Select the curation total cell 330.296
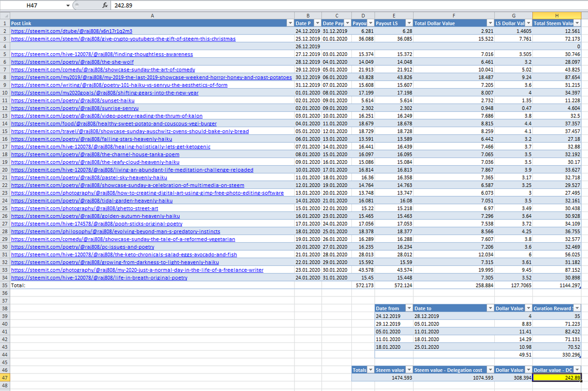The height and width of the screenshot is (391, 588). point(557,355)
